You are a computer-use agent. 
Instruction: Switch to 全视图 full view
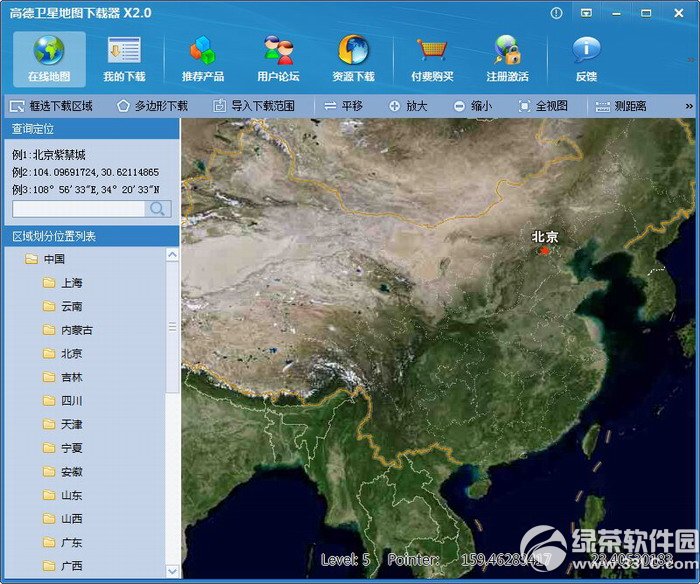click(543, 106)
